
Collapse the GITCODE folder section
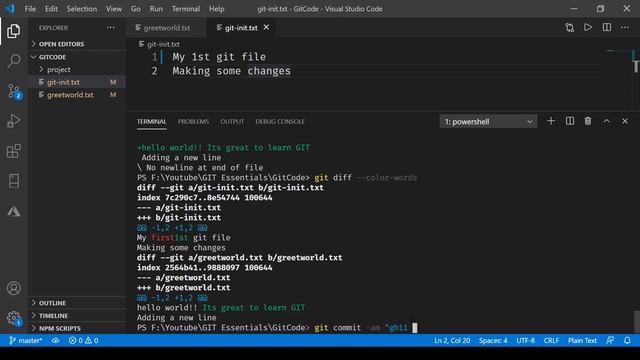(77, 57)
